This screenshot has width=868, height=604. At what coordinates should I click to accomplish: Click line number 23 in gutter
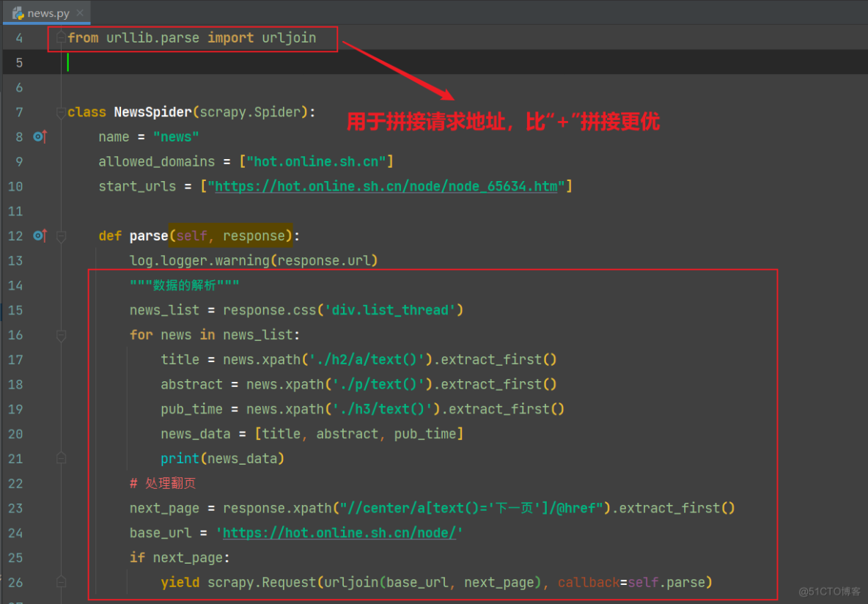(x=15, y=508)
